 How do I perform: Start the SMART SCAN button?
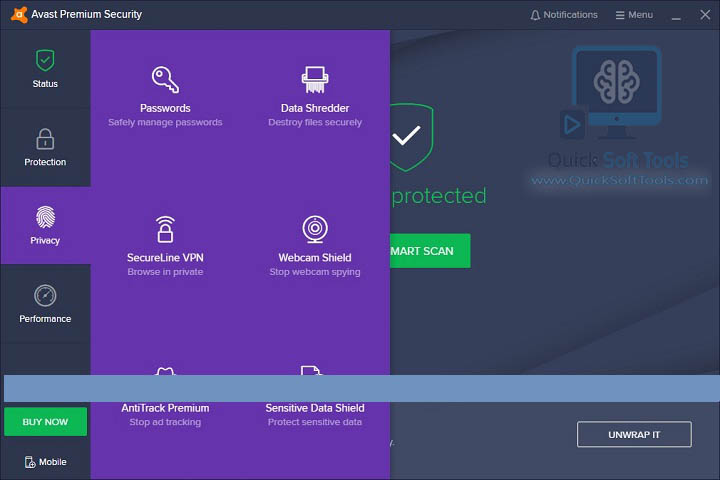click(x=430, y=251)
